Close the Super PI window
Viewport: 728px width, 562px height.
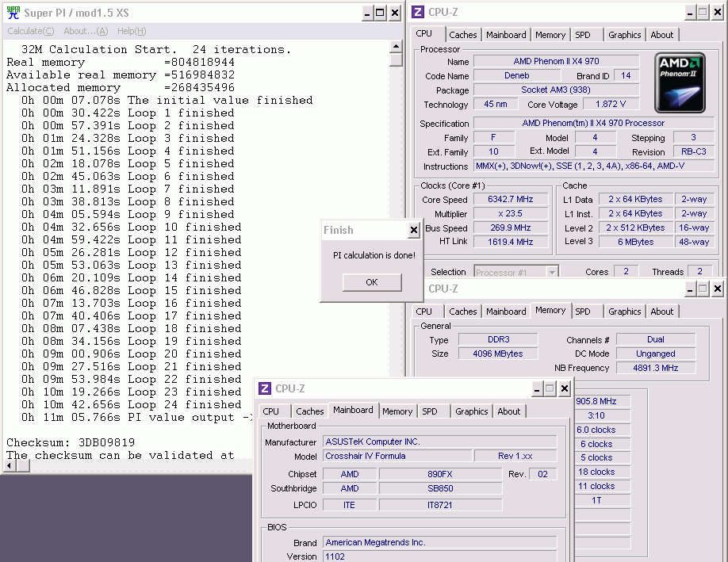(x=395, y=13)
